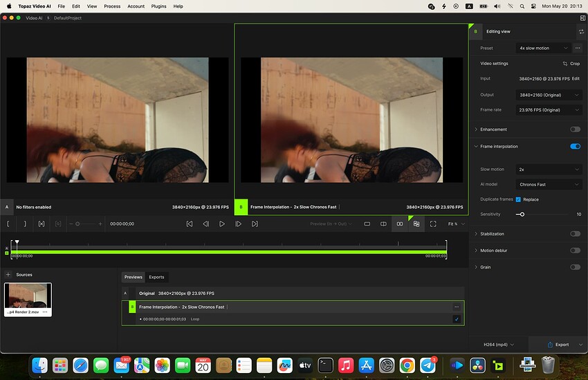The image size is (588, 380).
Task: Play the video preview
Action: tap(222, 224)
